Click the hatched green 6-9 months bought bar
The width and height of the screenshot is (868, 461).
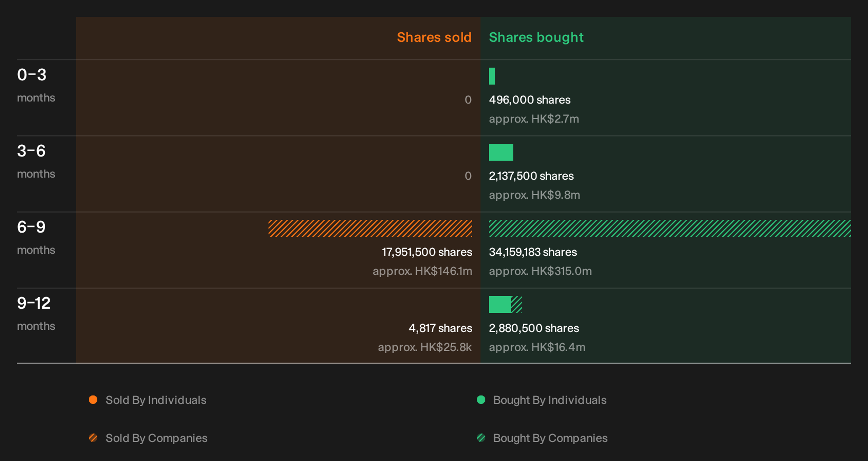(x=670, y=228)
